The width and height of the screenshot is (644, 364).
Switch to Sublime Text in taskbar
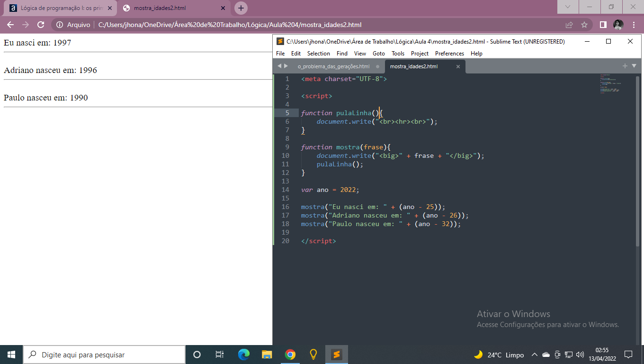(337, 355)
